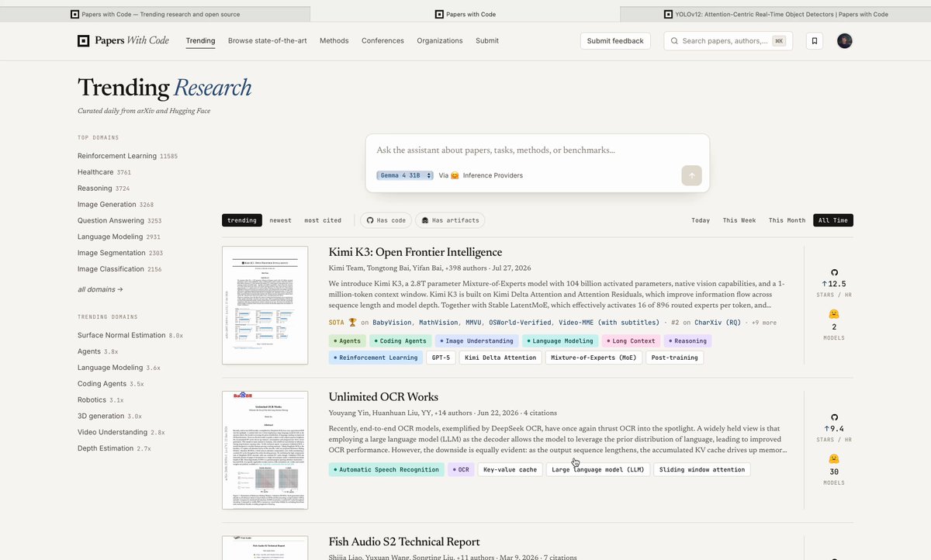Click the Hugging Face models icon for Kimi K3
931x560 pixels.
point(834,314)
